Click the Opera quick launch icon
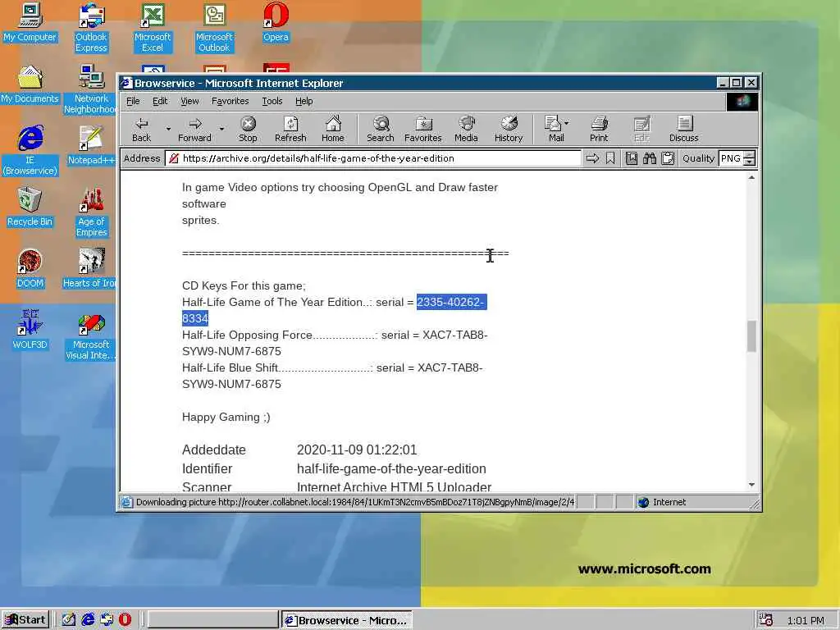The image size is (840, 630). pyautogui.click(x=126, y=620)
